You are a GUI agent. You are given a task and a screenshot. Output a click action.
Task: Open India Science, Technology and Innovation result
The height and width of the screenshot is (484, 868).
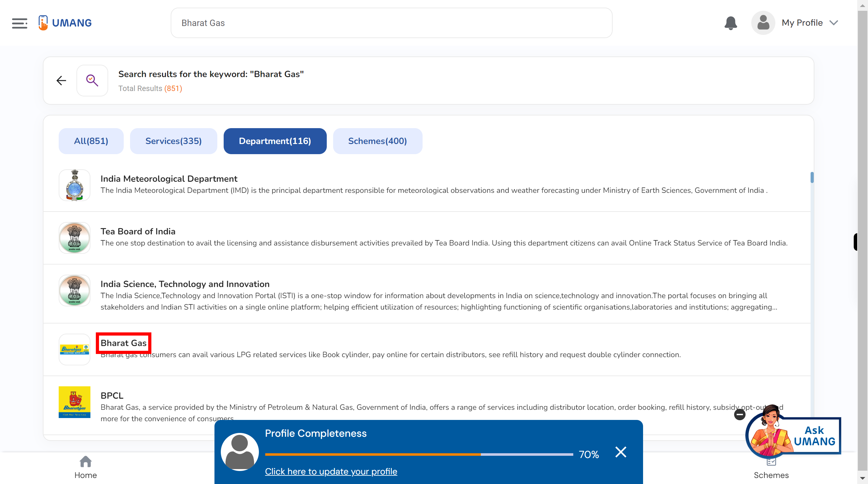pyautogui.click(x=185, y=284)
